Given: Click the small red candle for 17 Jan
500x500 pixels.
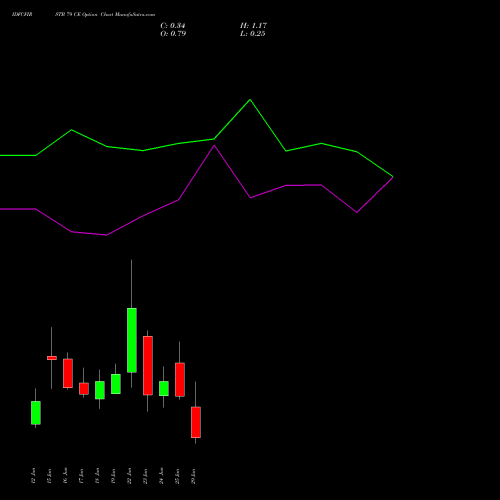Looking at the screenshot, I should click(x=84, y=389).
